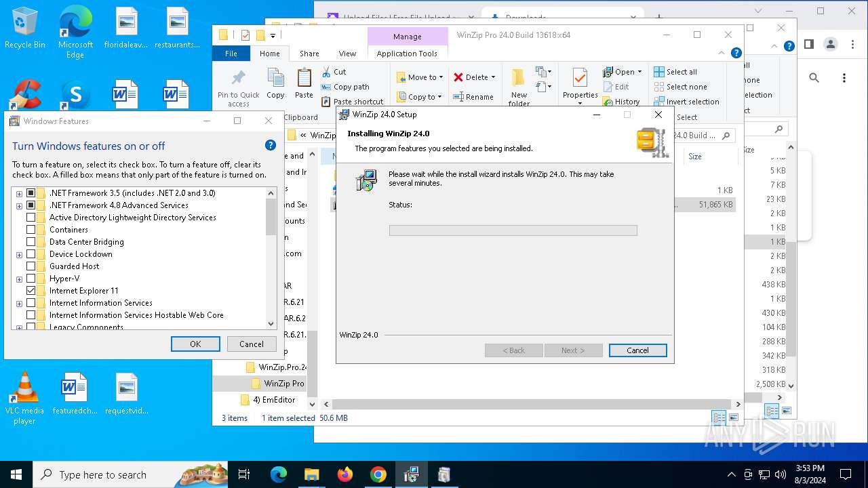Select the floridaleav image file on desktop
Image resolution: width=868 pixels, height=488 pixels.
(127, 28)
